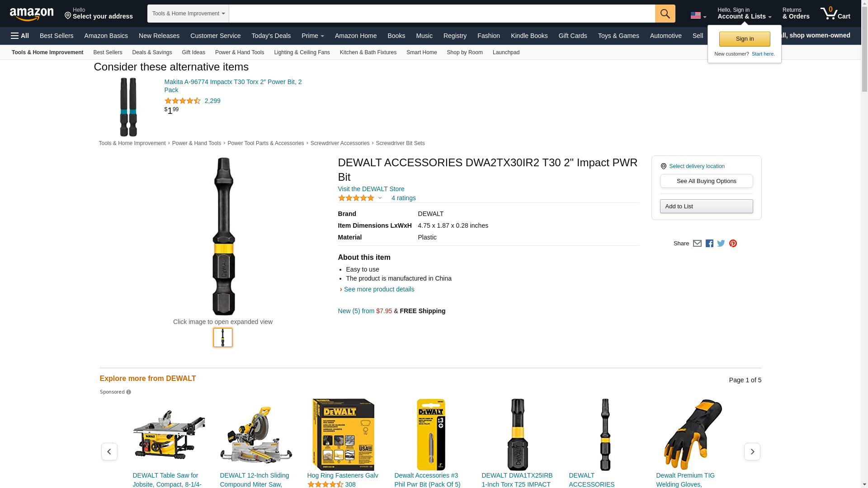Viewport: 868px width, 488px height.
Task: Advance carousel with the next arrow
Action: pyautogui.click(x=752, y=451)
